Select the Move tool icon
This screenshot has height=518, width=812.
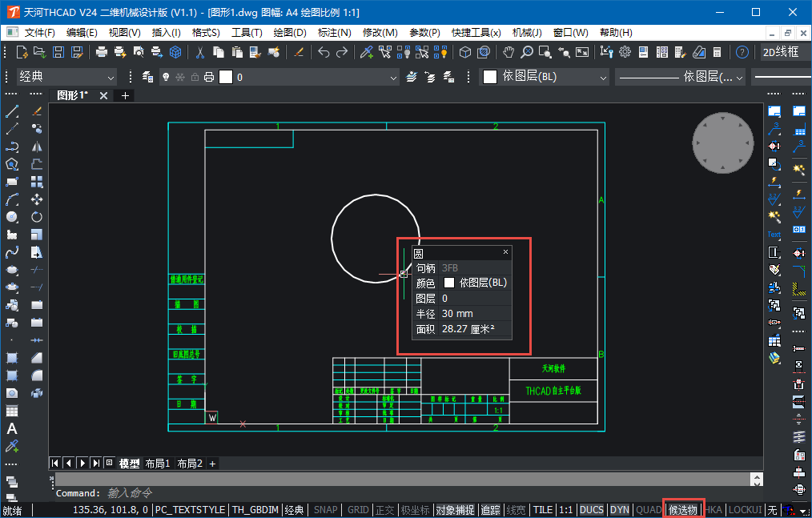tap(37, 199)
